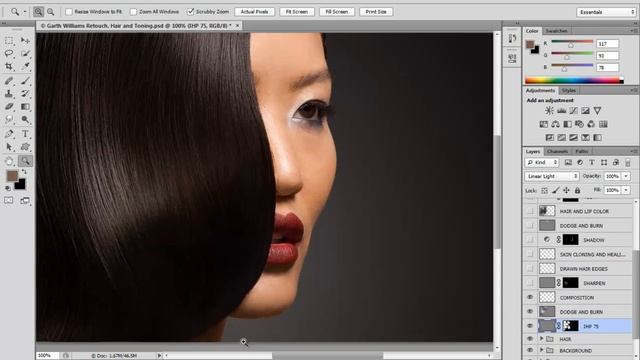
Task: Hide the IHP 75 layer
Action: (x=530, y=326)
